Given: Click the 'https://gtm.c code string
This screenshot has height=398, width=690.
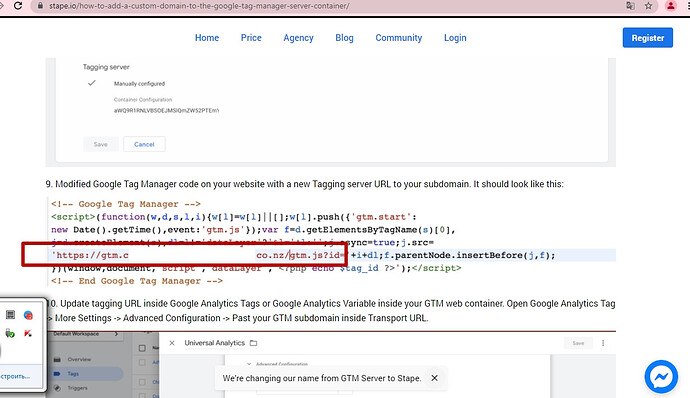Looking at the screenshot, I should click(x=90, y=255).
